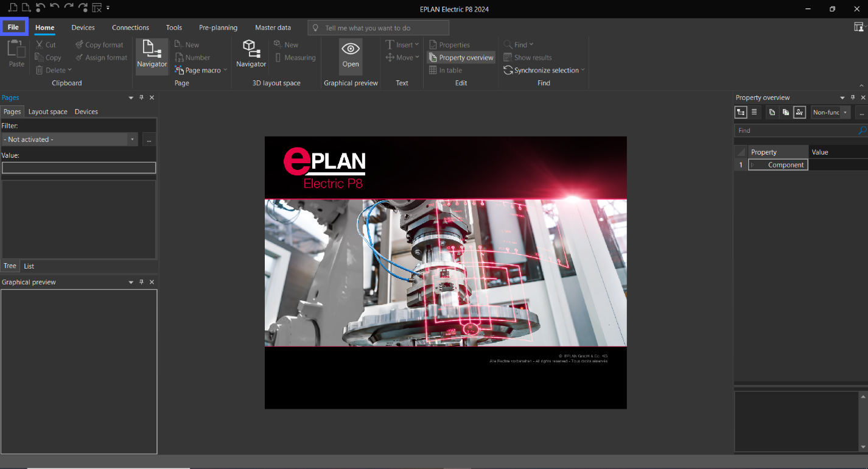
Task: Expand the Non-functional combo box
Action: (845, 112)
